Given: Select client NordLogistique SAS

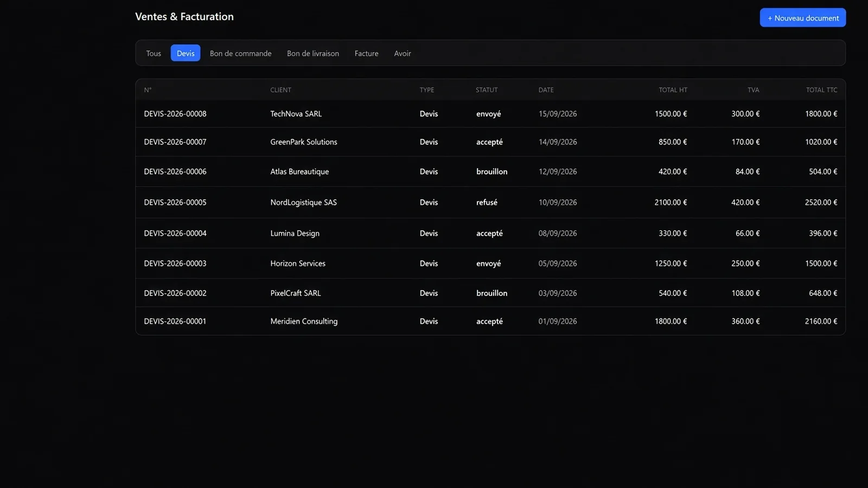Looking at the screenshot, I should (304, 202).
